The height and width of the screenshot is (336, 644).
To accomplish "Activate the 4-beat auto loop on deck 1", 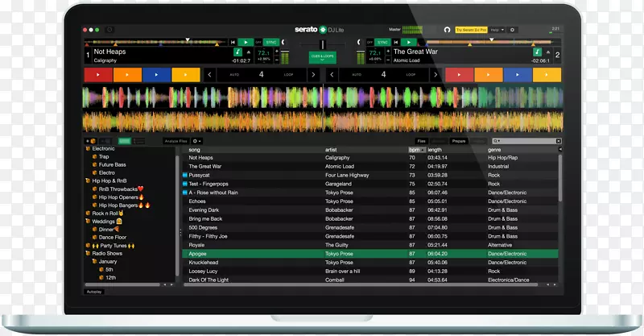I will pos(261,75).
